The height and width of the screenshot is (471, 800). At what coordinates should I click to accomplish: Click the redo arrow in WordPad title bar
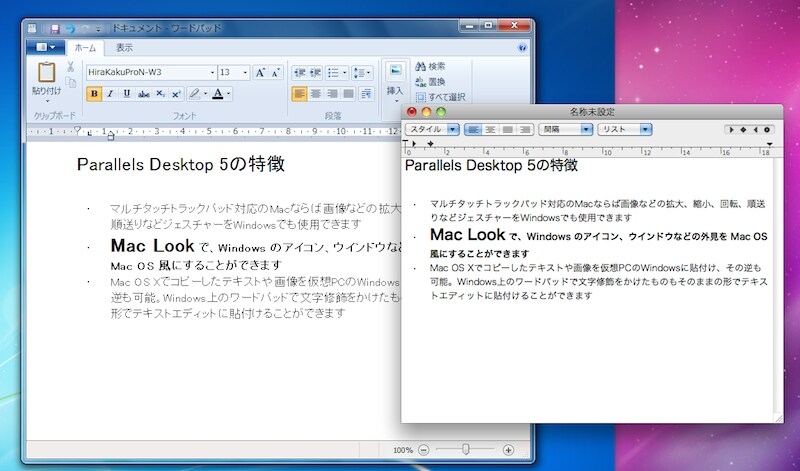coord(85,29)
